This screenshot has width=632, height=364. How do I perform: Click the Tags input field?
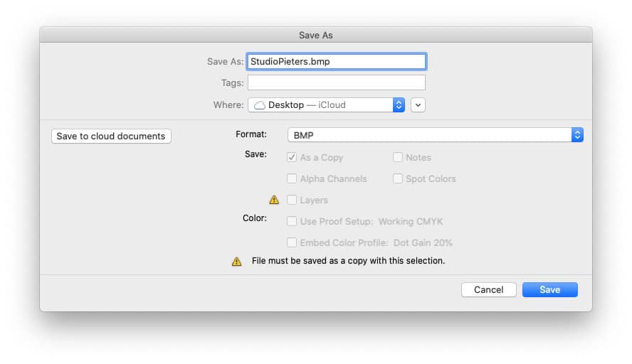coord(337,82)
